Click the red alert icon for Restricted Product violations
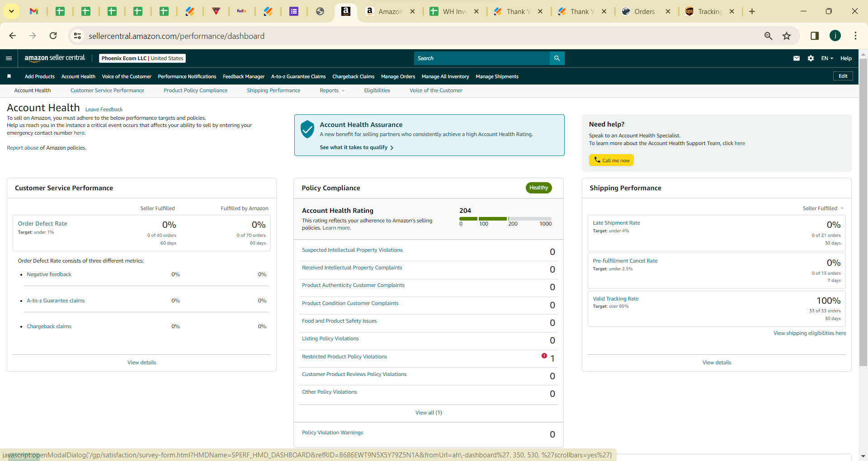Viewport: 868px width, 461px height. click(x=544, y=356)
